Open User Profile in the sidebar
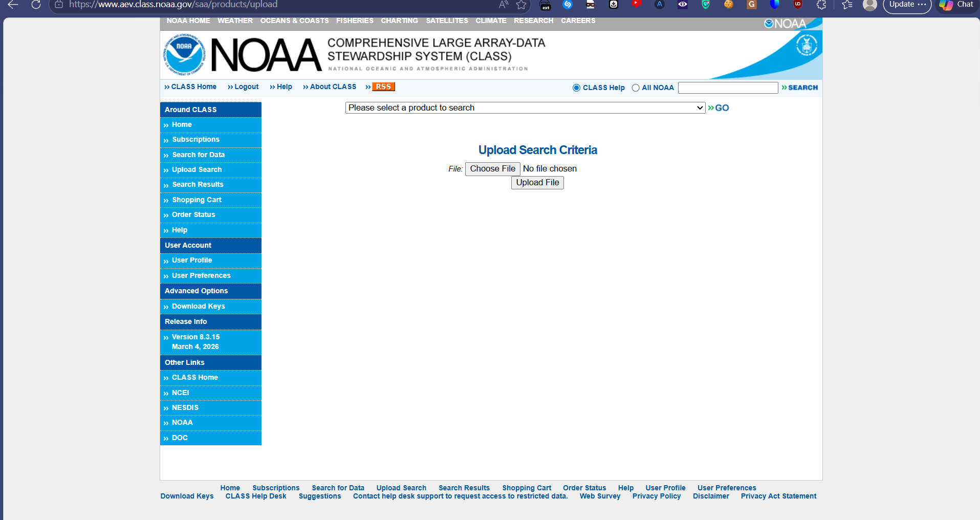This screenshot has width=980, height=520. (x=192, y=260)
